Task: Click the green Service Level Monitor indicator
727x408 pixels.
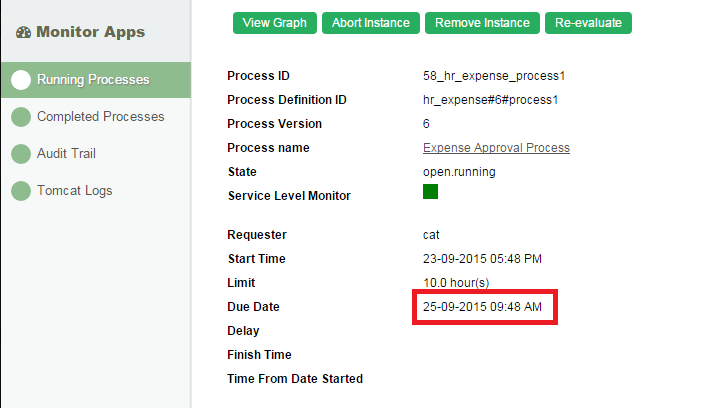Action: [x=431, y=191]
